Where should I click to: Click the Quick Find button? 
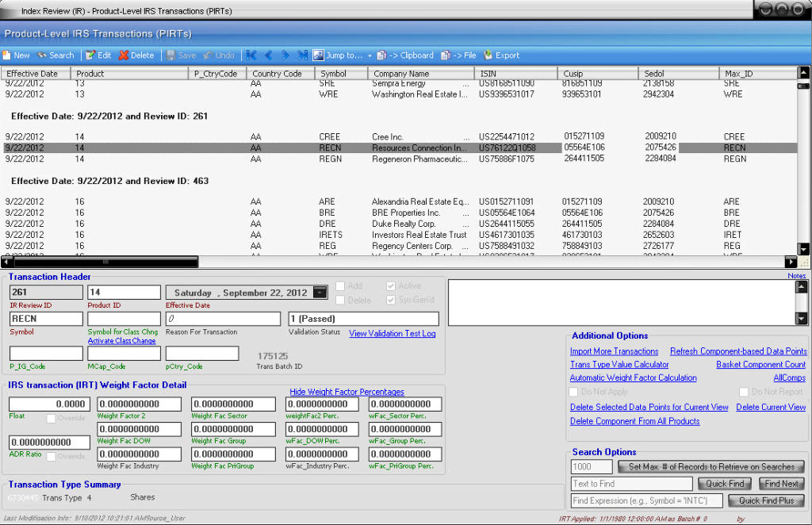click(725, 484)
